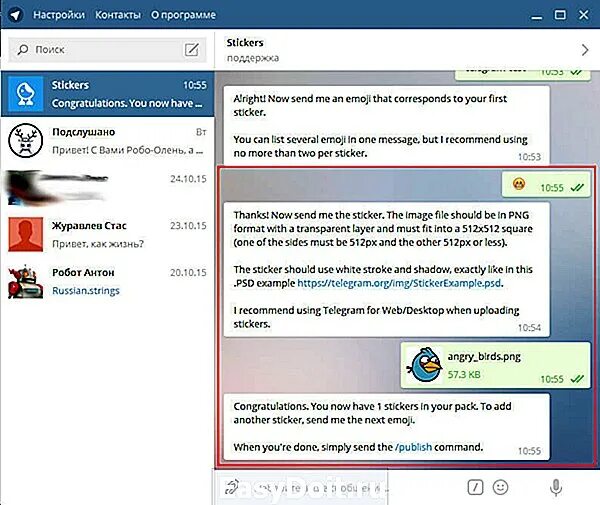Open the bot commands slash icon
Image resolution: width=600 pixels, height=505 pixels.
coord(475,487)
